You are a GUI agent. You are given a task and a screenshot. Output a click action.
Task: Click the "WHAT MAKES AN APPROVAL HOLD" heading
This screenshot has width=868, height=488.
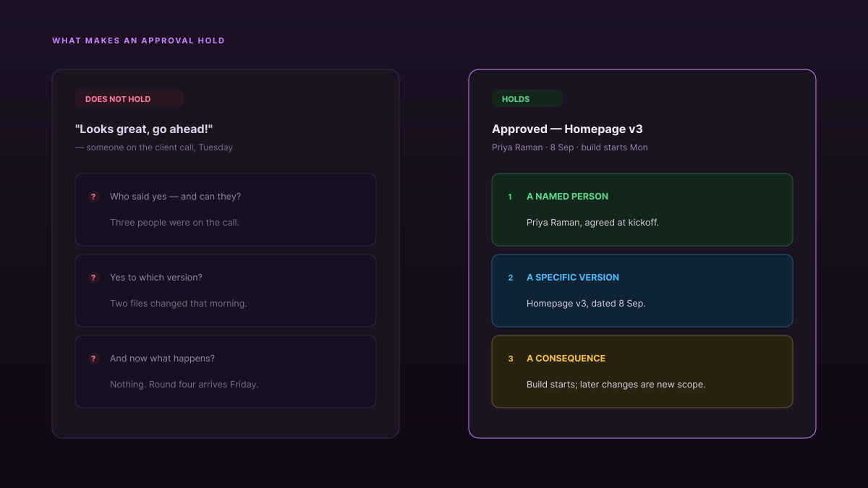(x=139, y=40)
